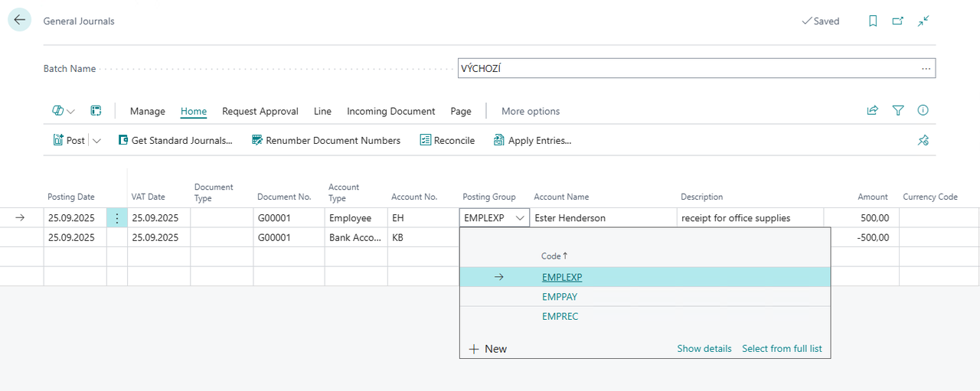This screenshot has height=391, width=980.
Task: Click Show details link
Action: pyautogui.click(x=704, y=349)
